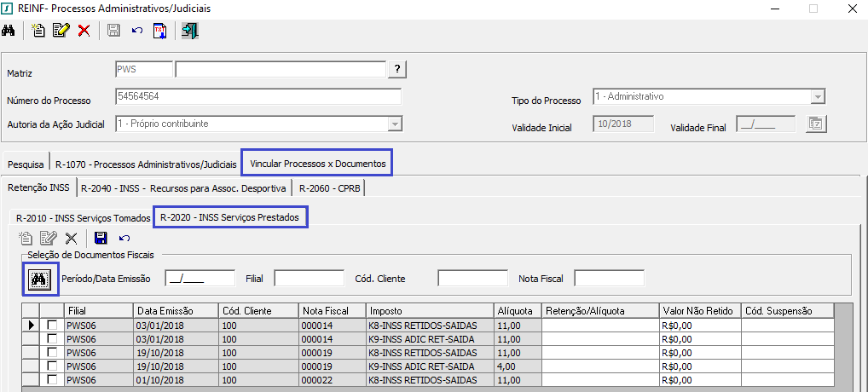868x392 pixels.
Task: Open the Autoria da Ação Judicial dropdown
Action: pyautogui.click(x=395, y=124)
